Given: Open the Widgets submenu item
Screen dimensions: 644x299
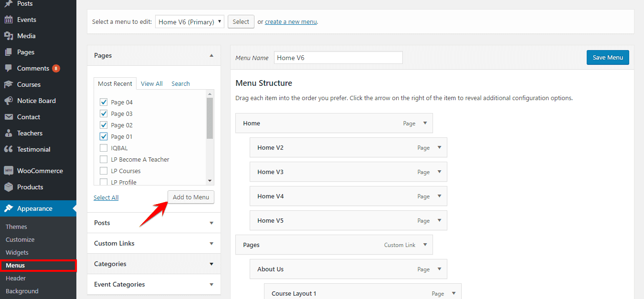Looking at the screenshot, I should pos(17,252).
